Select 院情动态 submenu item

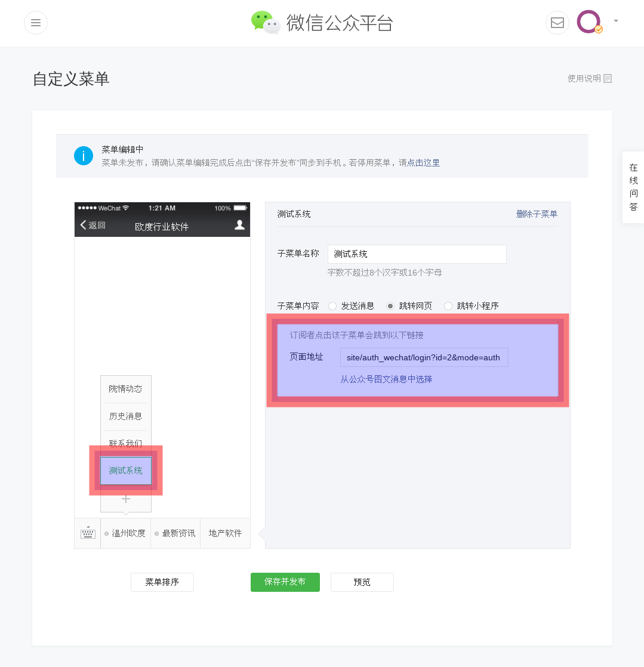pyautogui.click(x=125, y=389)
